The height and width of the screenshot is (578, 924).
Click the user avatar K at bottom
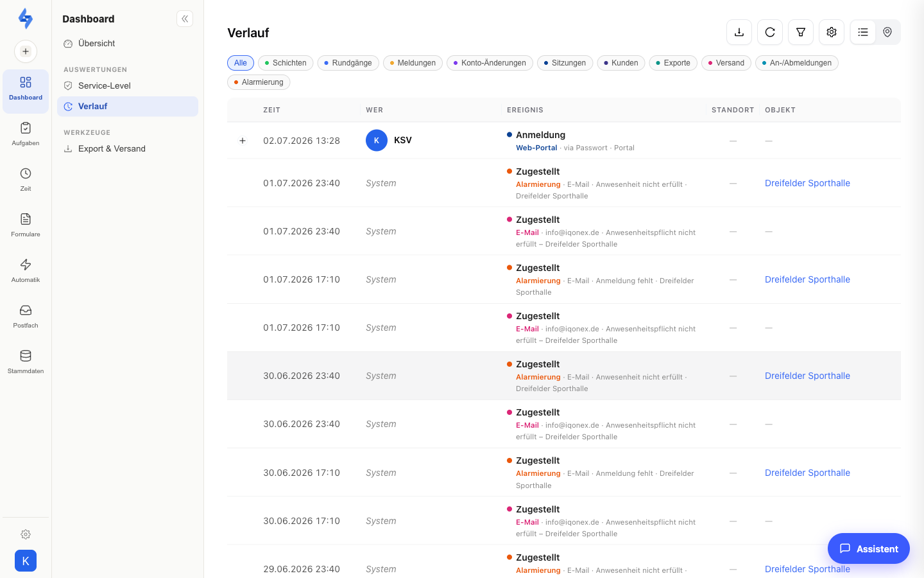click(x=26, y=561)
